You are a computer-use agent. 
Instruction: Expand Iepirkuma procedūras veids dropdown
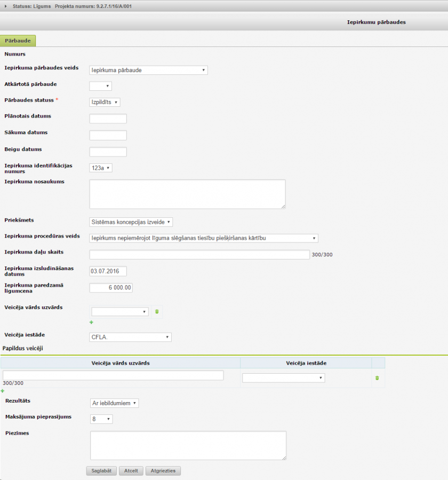[204, 238]
